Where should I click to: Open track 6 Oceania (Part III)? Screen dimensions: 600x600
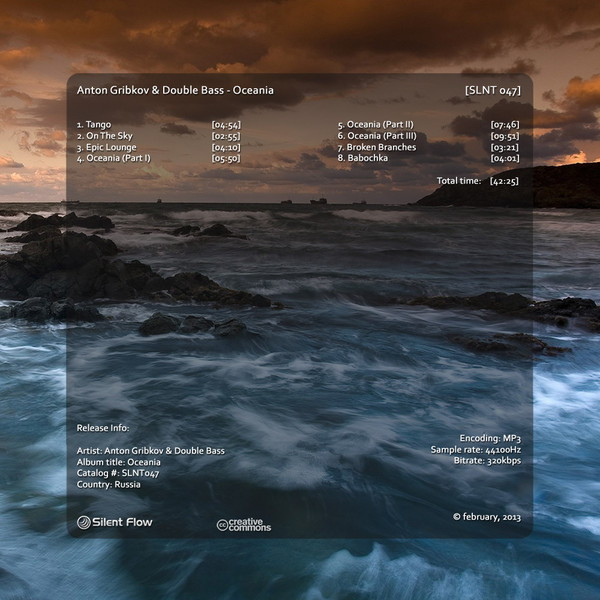[377, 135]
